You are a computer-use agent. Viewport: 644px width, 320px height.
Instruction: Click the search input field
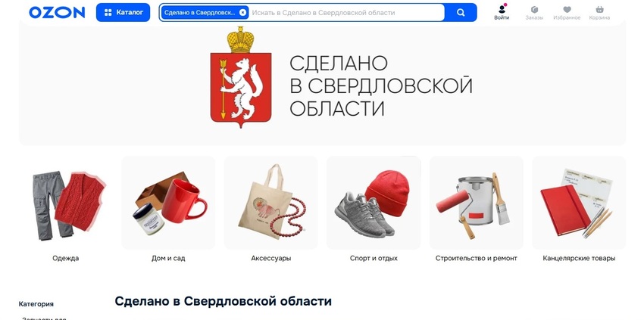[347, 13]
